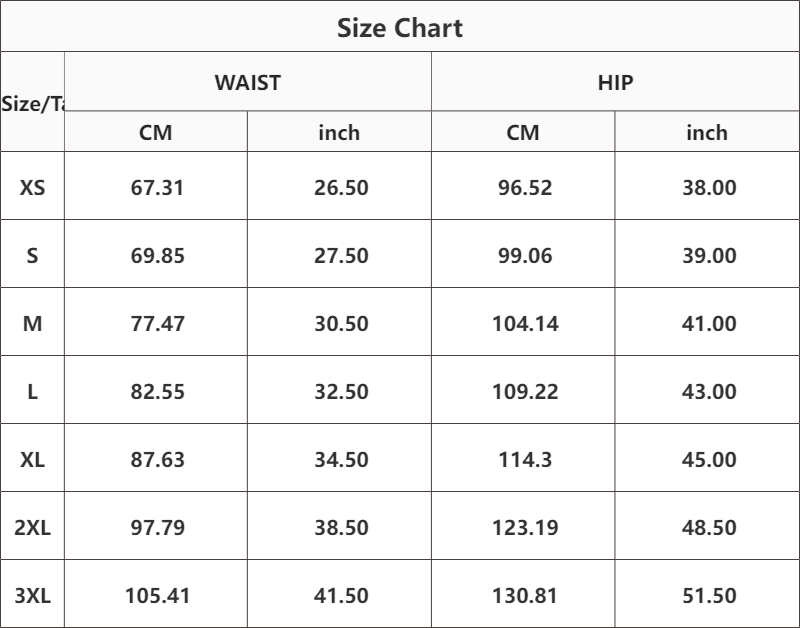Select the L size row label
The image size is (800, 628).
click(33, 391)
